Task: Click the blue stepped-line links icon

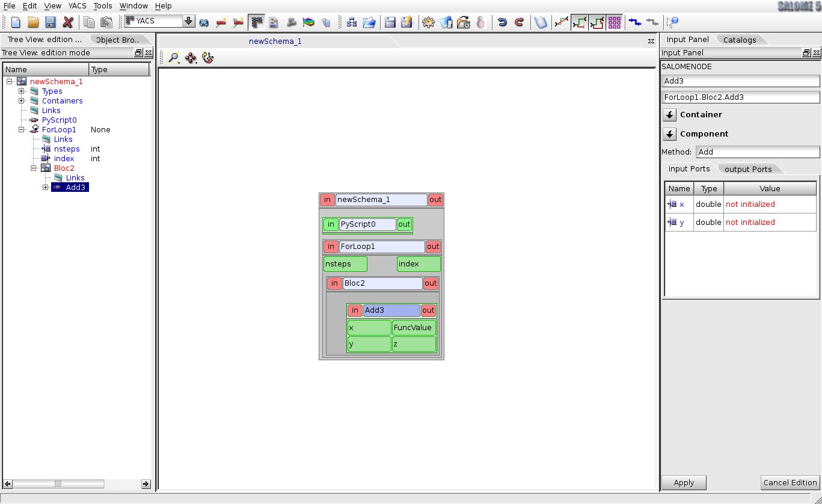Action: (x=634, y=22)
